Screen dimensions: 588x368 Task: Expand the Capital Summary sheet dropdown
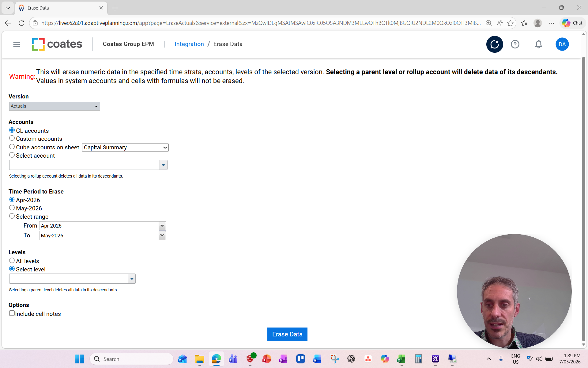[x=125, y=148]
